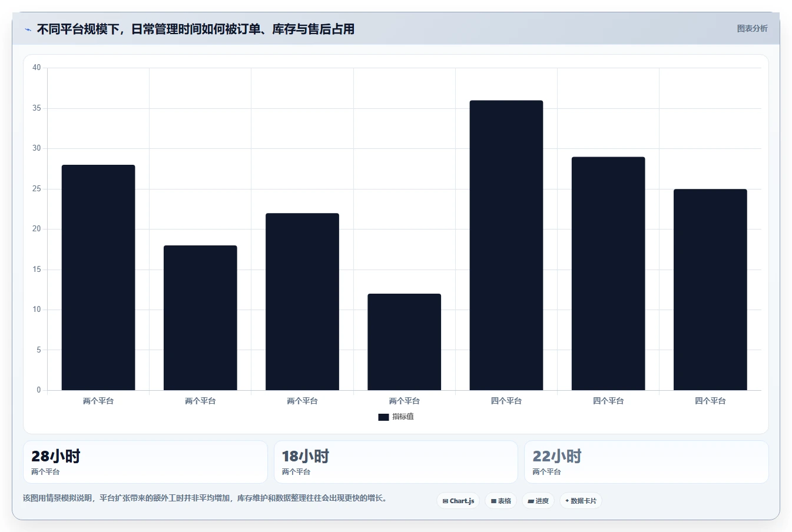Screen dimensions: 792x532
Task: Click the chart title about 订单、库存与售后
Action: (x=195, y=29)
